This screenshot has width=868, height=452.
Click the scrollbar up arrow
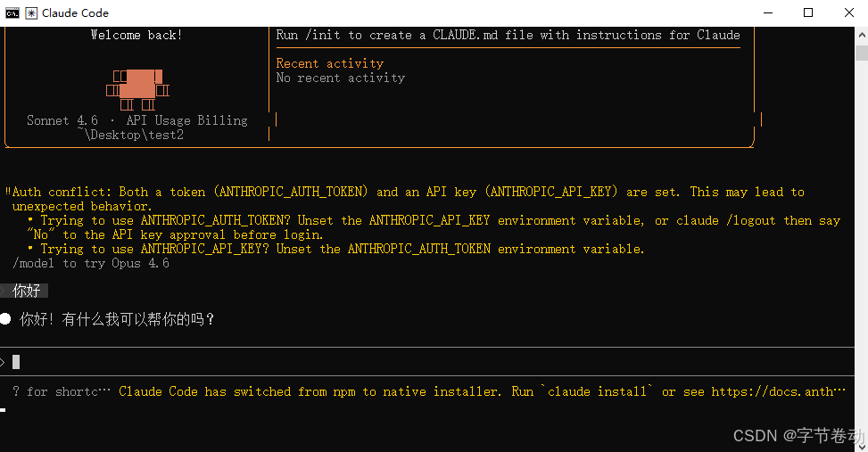(x=862, y=34)
